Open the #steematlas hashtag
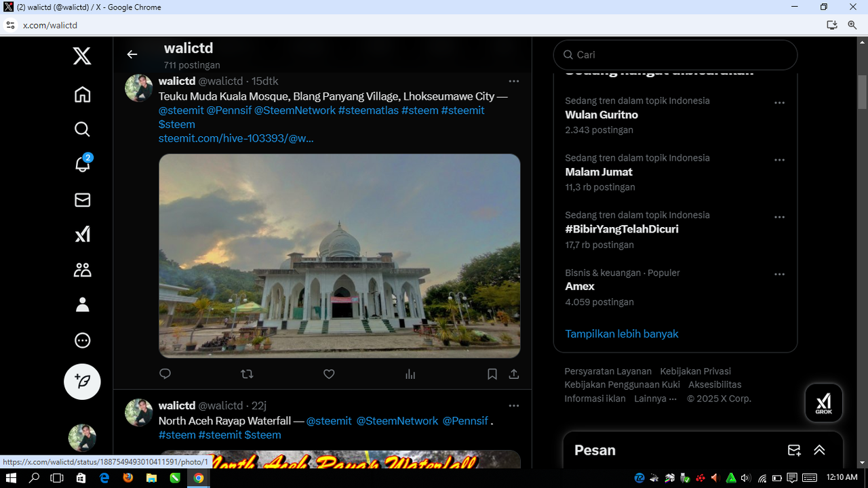This screenshot has width=868, height=488. (x=368, y=110)
